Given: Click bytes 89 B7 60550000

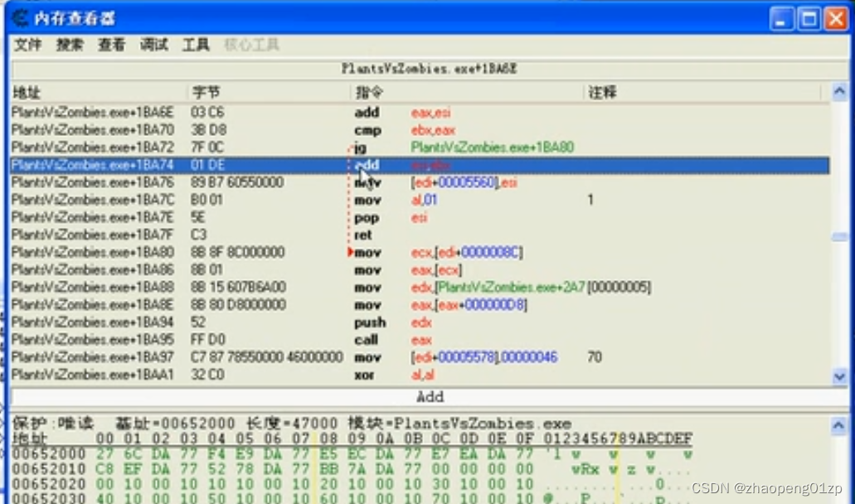Looking at the screenshot, I should click(x=237, y=182).
